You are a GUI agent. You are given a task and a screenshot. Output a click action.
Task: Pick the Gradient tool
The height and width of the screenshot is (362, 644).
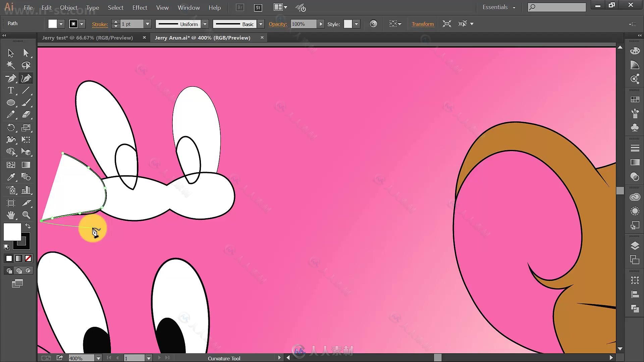coord(26,165)
